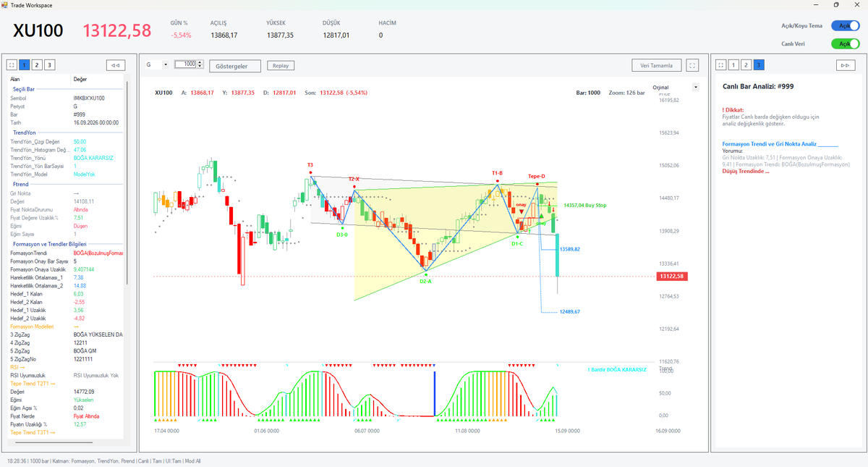Viewport: 868px width, 467px height.
Task: Click the Alan column header
Action: (x=40, y=79)
